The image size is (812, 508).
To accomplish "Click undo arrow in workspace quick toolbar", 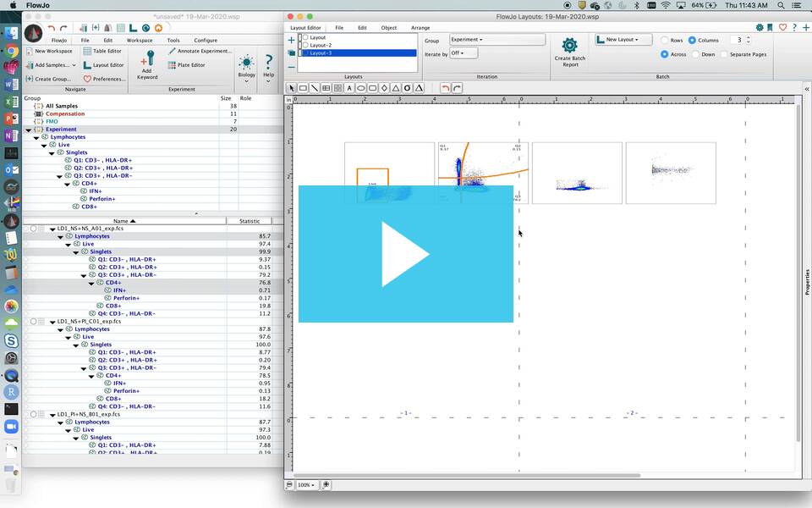I will 52,28.
